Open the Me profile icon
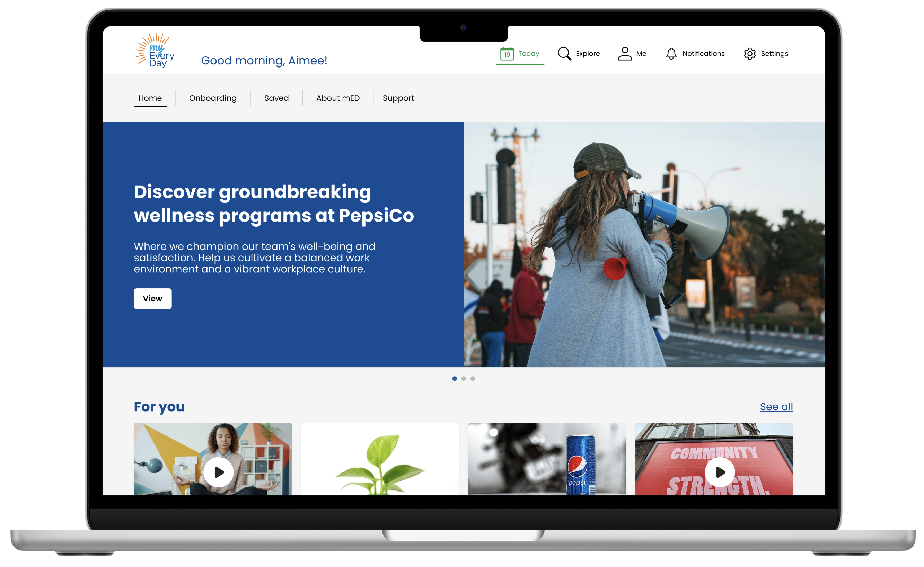Image resolution: width=924 pixels, height=567 pixels. [x=625, y=54]
